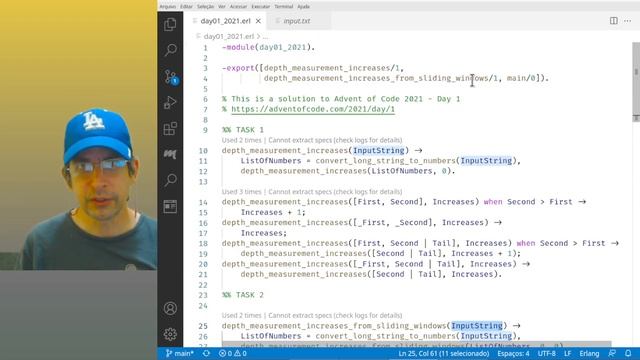Open the Run and Debug view
The image size is (640, 360).
coord(170,102)
